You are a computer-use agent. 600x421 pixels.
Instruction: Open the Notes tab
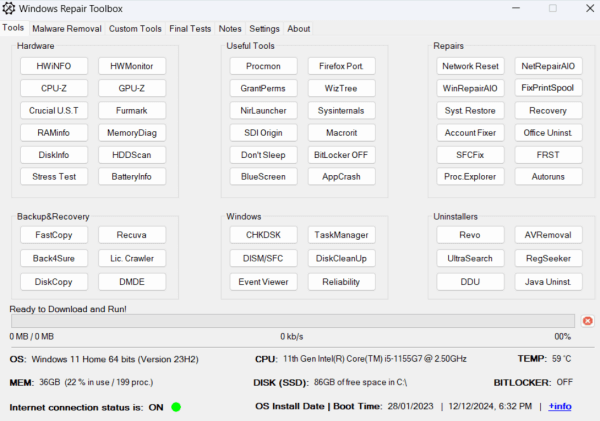(x=230, y=29)
